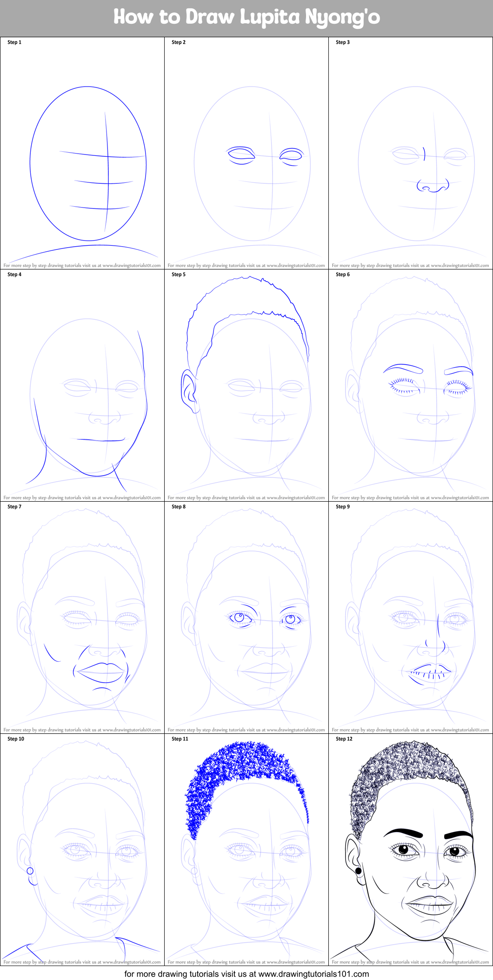Select the Step 12 finished portrait panel

tap(411, 850)
